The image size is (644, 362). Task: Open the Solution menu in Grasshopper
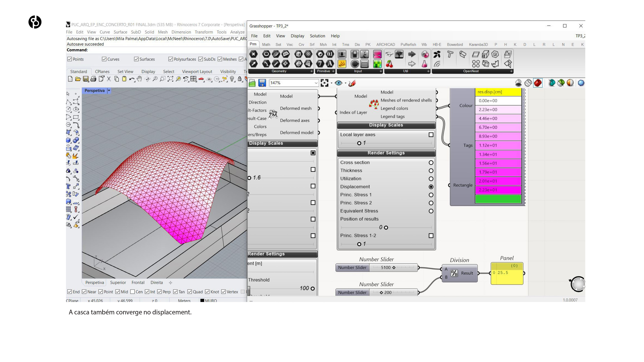[x=317, y=36]
